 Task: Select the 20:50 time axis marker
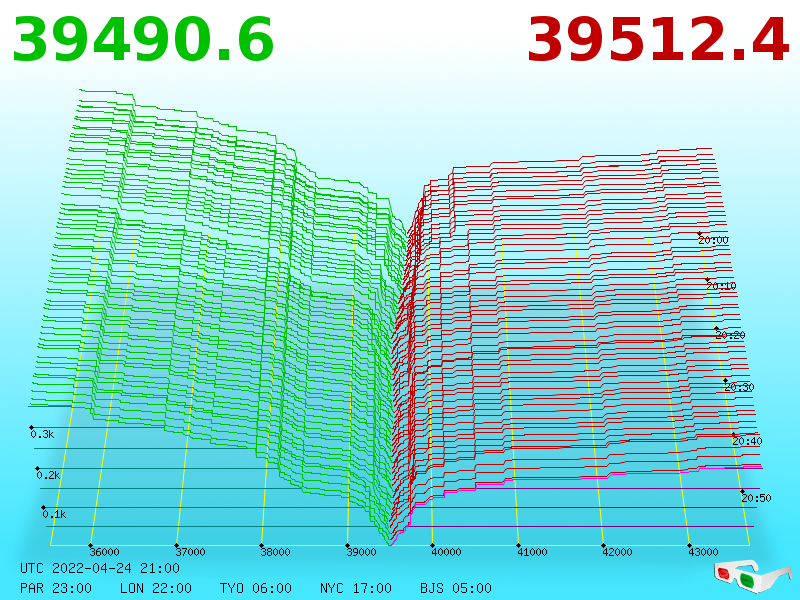pos(756,497)
